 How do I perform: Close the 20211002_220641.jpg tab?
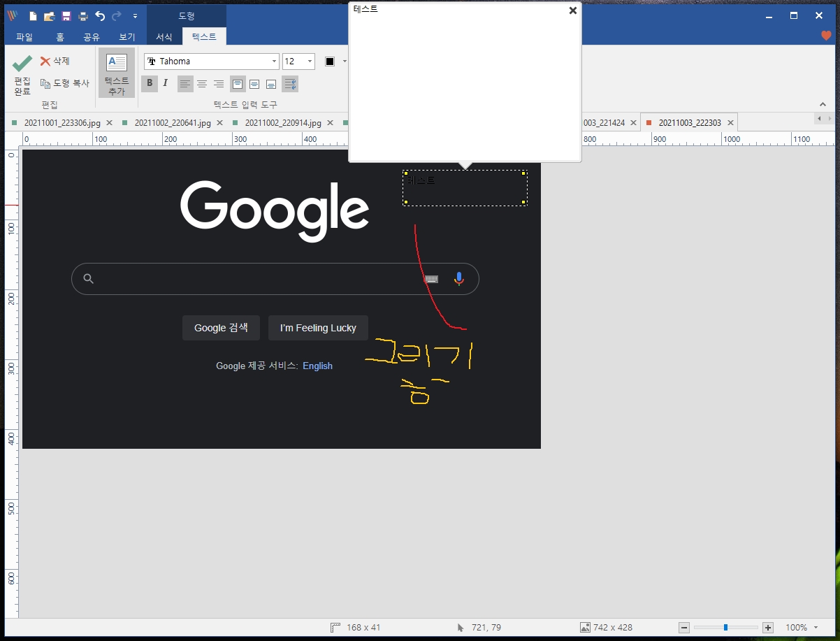219,123
